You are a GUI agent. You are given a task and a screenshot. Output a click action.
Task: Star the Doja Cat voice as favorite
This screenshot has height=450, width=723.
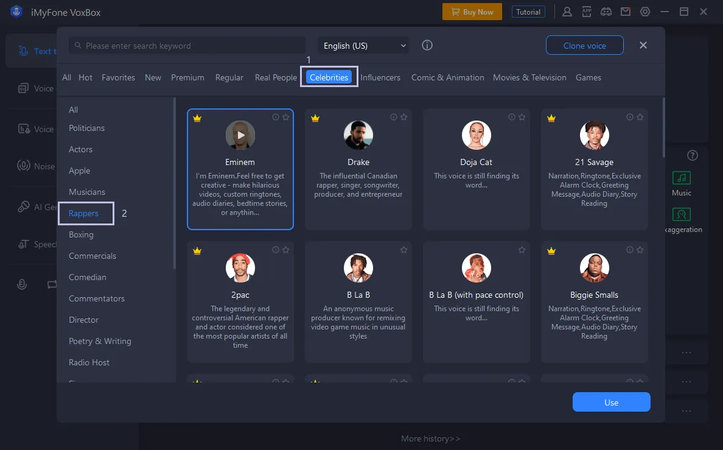tap(522, 117)
